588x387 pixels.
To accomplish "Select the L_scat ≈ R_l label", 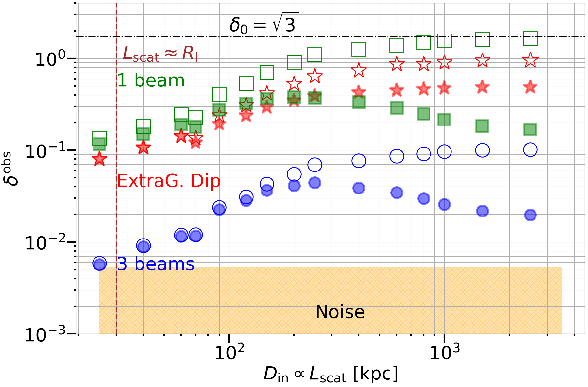I will pos(160,54).
